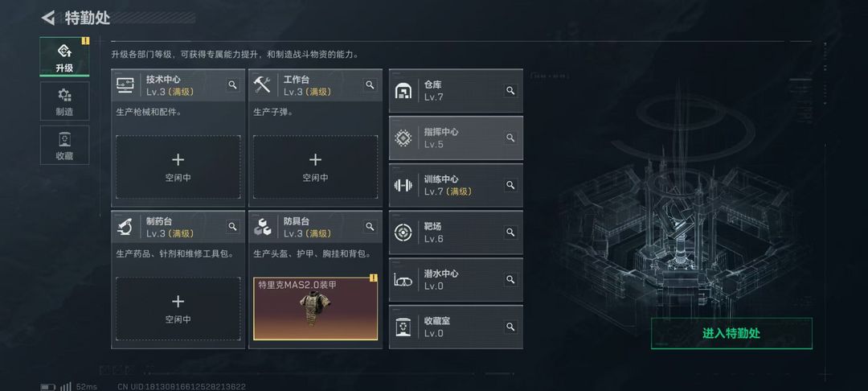This screenshot has height=391, width=868.
Task: Open the 收藏 sidebar tab
Action: [x=64, y=145]
